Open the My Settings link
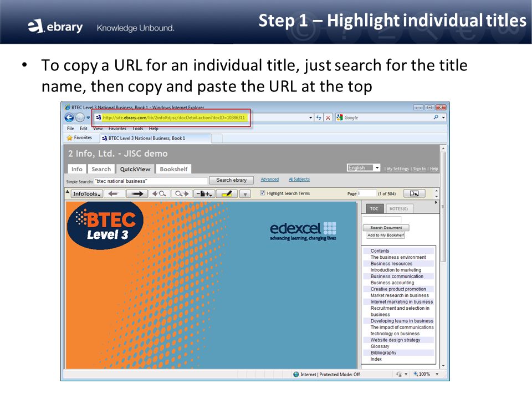Screen dimensions: 532x399 coord(398,168)
